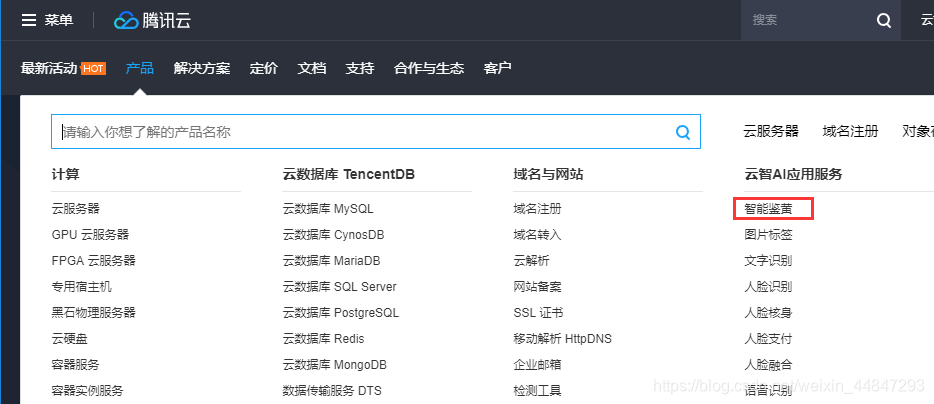Open 域名注册 under 域名与网站
Viewport: 934px width, 404px height.
coord(537,209)
